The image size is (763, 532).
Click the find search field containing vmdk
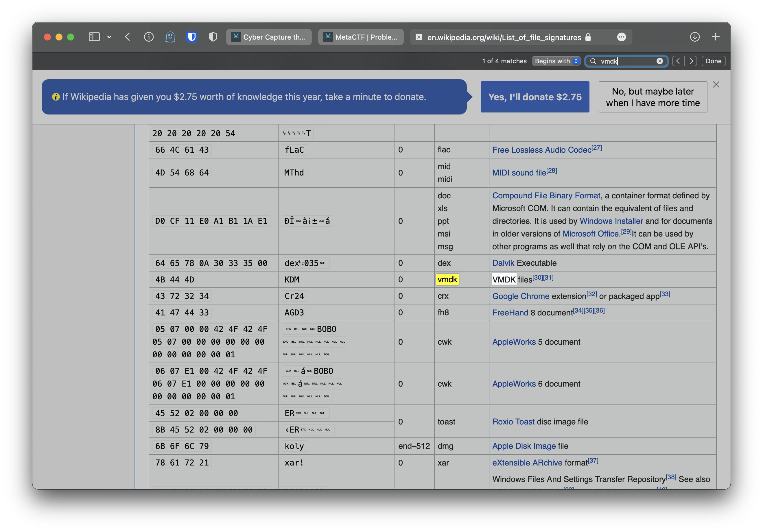click(626, 61)
